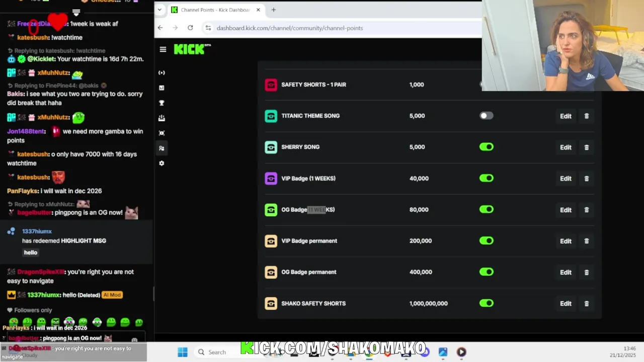Click the SHAKO SAFETY SHORTS reward icon
644x362 pixels.
pyautogui.click(x=271, y=303)
